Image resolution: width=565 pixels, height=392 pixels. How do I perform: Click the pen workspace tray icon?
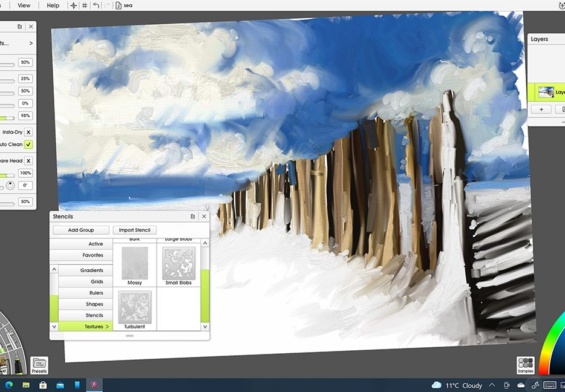click(535, 386)
